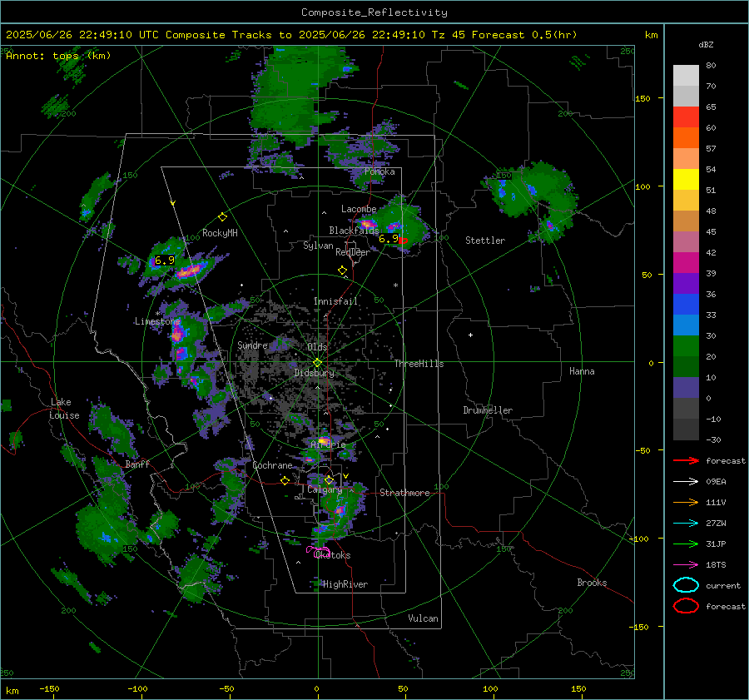Pick the light blue 33 dBZ swatch
Viewport: 749px width, 700px height.
click(x=686, y=325)
